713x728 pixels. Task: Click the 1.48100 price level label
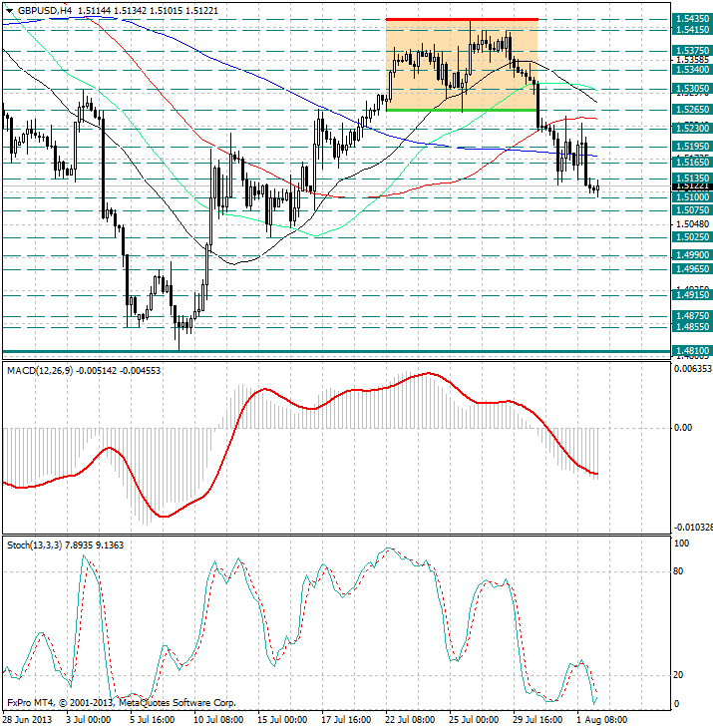pos(692,351)
